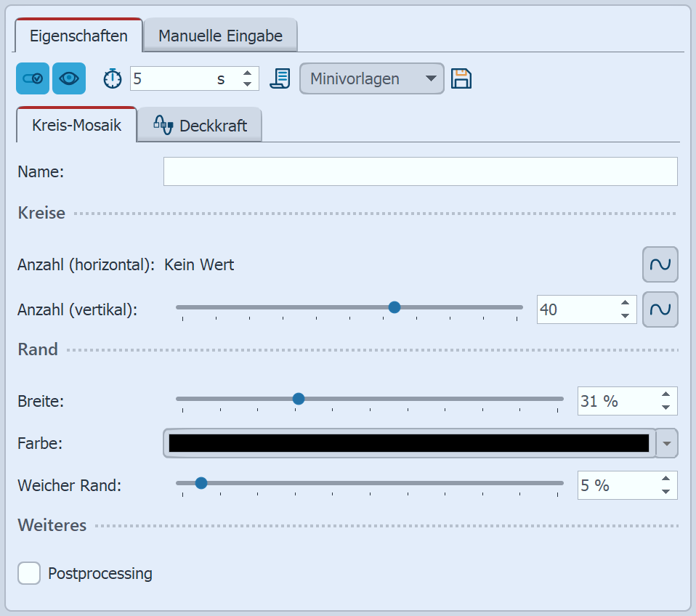Switch to Manuelle Eingabe tab

[x=220, y=36]
